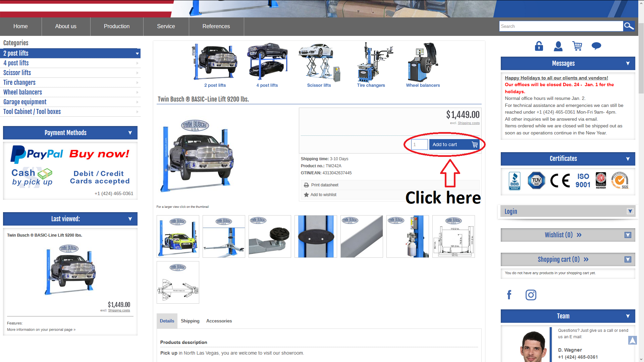The width and height of the screenshot is (644, 362).
Task: Select the Details tab
Action: (x=167, y=321)
